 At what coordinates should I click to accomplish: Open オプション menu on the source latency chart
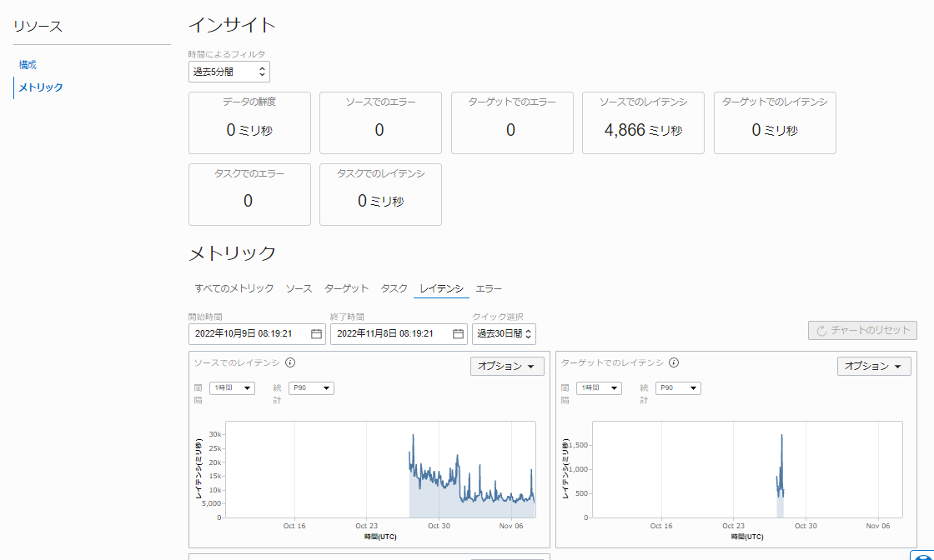507,367
